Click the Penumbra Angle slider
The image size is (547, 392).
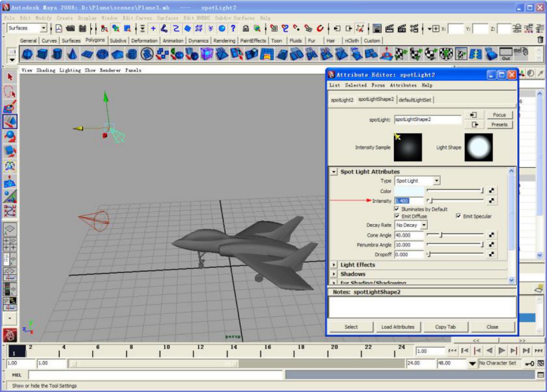[x=455, y=245]
